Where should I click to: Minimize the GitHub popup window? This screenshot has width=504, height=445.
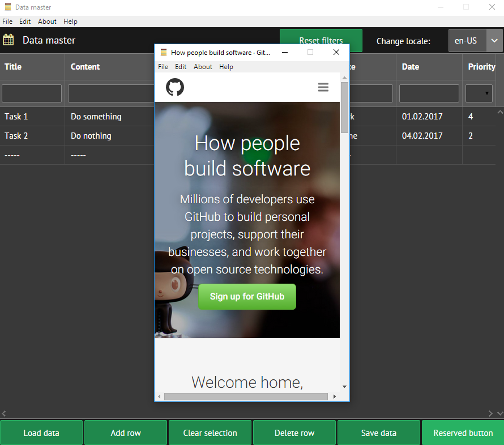(x=285, y=52)
